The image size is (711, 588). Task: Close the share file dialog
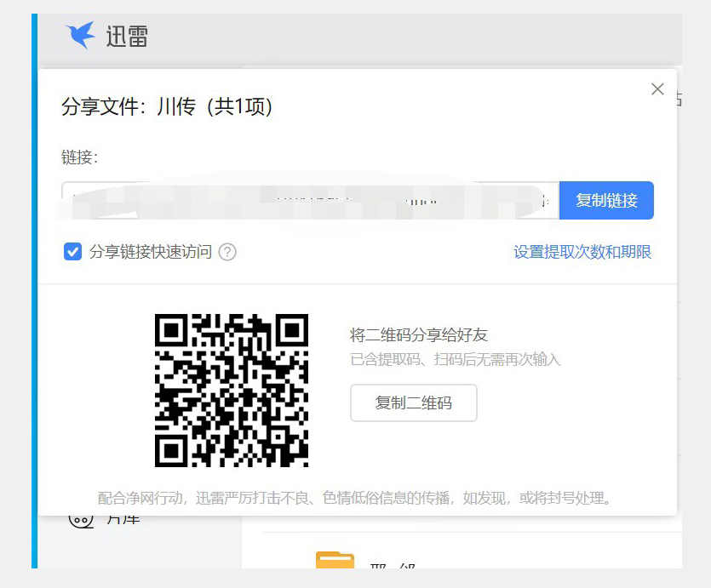[657, 88]
